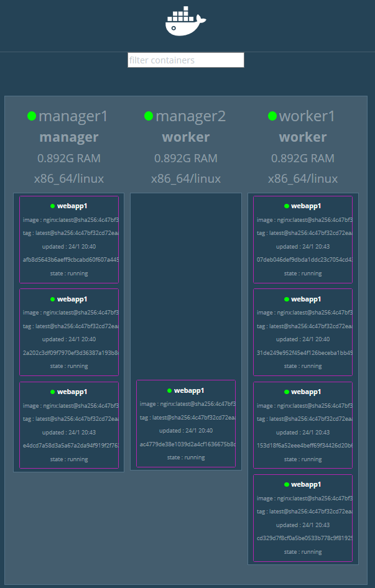Click green status dot beside worker1
Screen dimensions: 375x588
pyautogui.click(x=272, y=116)
